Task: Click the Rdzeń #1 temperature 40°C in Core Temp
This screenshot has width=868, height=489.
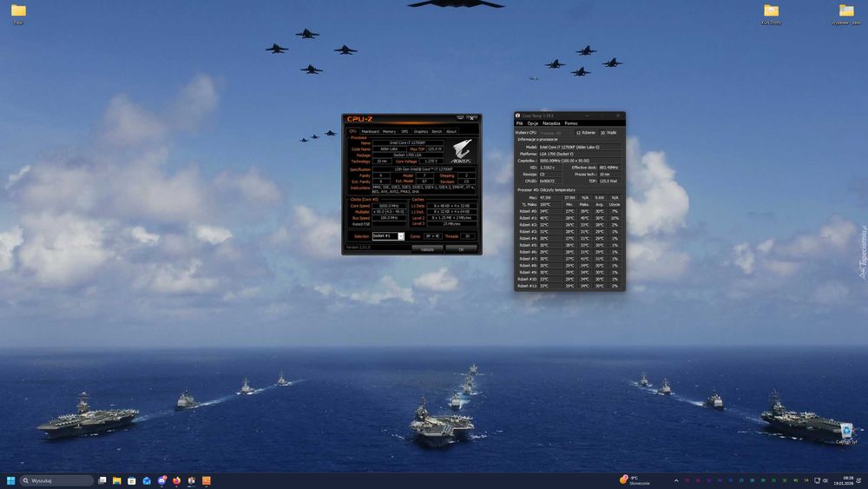Action: click(550, 218)
